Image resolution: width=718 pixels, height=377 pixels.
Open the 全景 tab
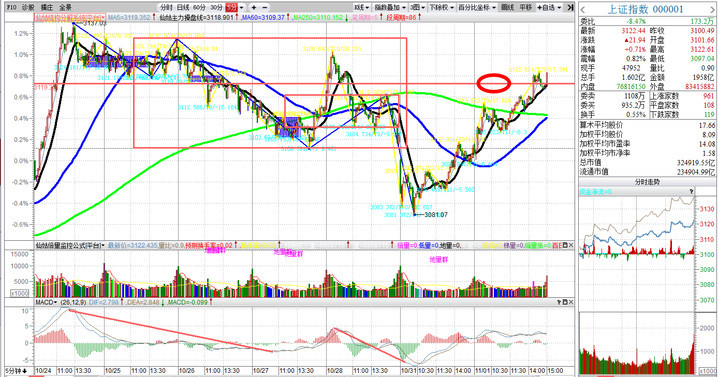[x=65, y=7]
